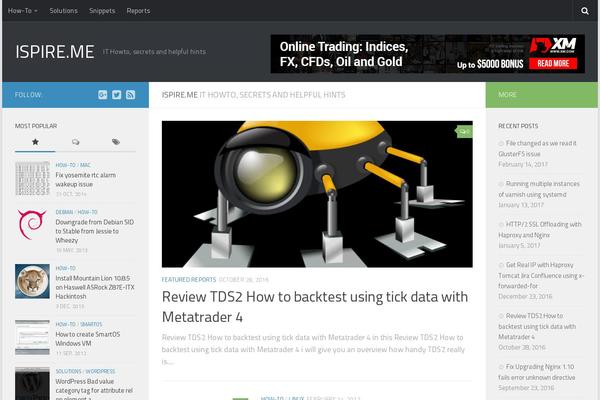Screen dimensions: 600x400
Task: Click the SOLUTIONS tag on WordPress post
Action: pyautogui.click(x=68, y=371)
